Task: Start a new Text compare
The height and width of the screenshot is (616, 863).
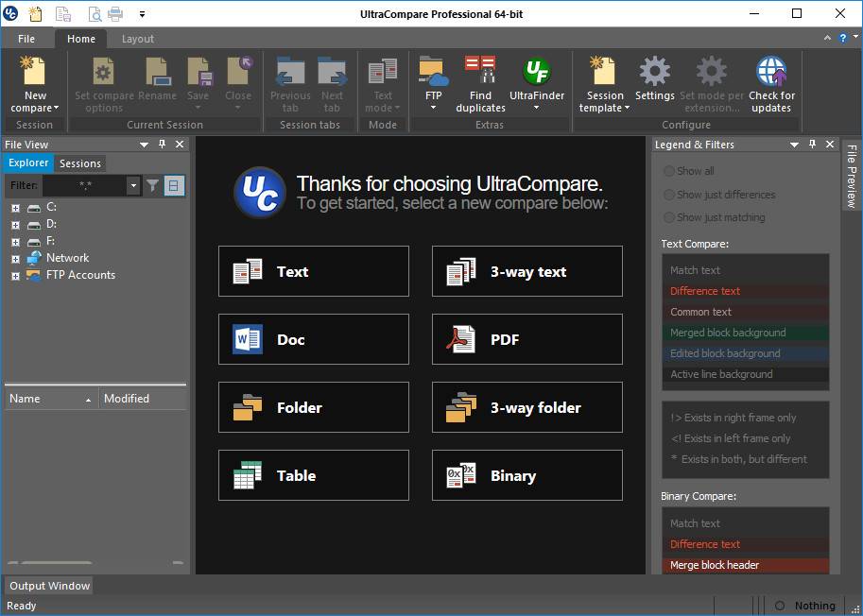Action: (x=314, y=271)
